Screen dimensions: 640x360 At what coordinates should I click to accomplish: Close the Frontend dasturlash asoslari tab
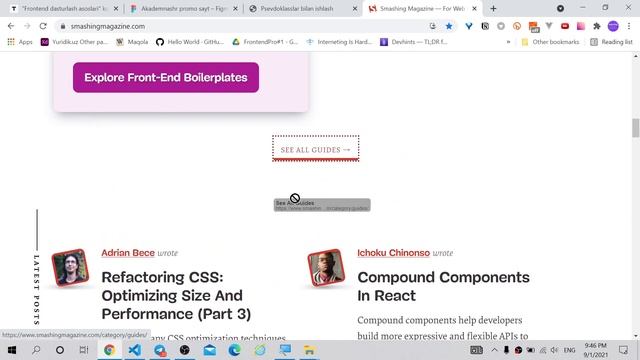click(x=116, y=9)
